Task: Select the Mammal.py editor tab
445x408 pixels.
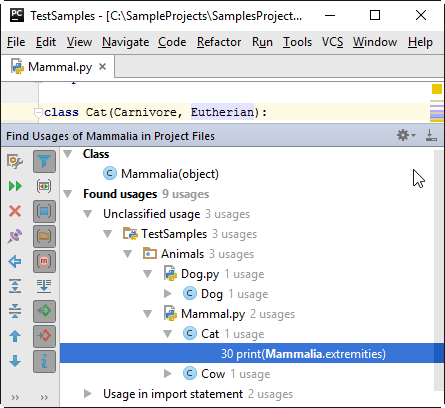Action: click(60, 67)
